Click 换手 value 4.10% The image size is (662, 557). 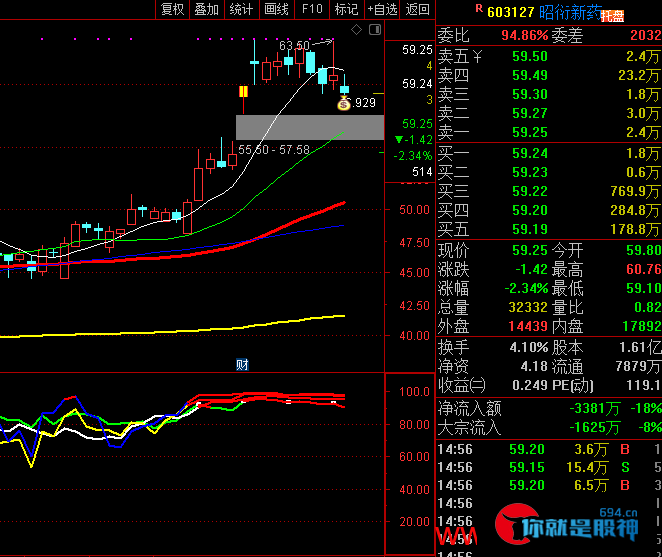click(529, 348)
